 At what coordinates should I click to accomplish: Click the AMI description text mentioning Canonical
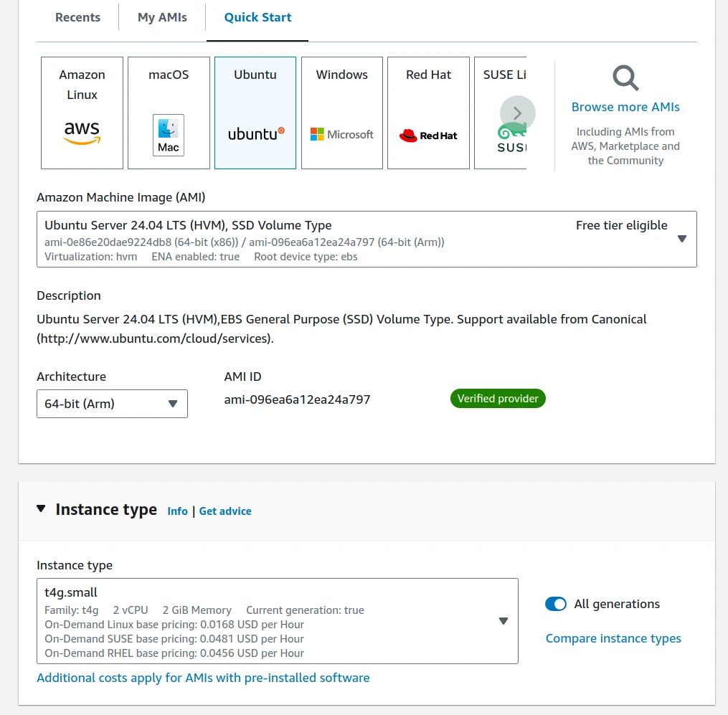(341, 328)
